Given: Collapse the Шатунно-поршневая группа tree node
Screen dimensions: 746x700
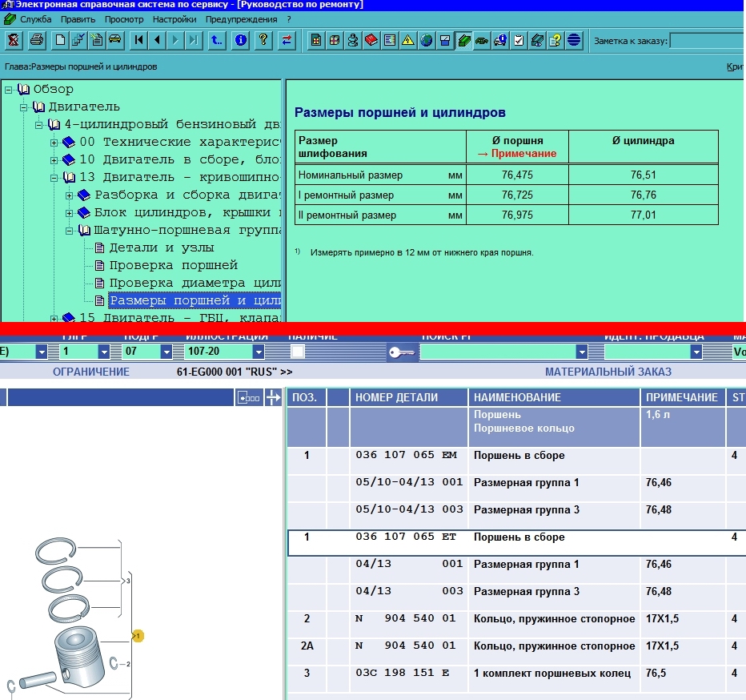Looking at the screenshot, I should tap(69, 231).
